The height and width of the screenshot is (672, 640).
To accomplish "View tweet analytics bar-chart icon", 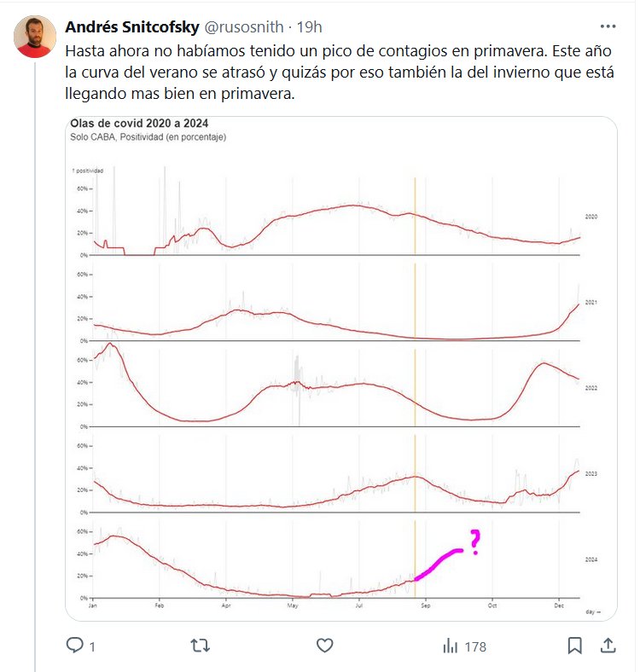I will coord(450,646).
